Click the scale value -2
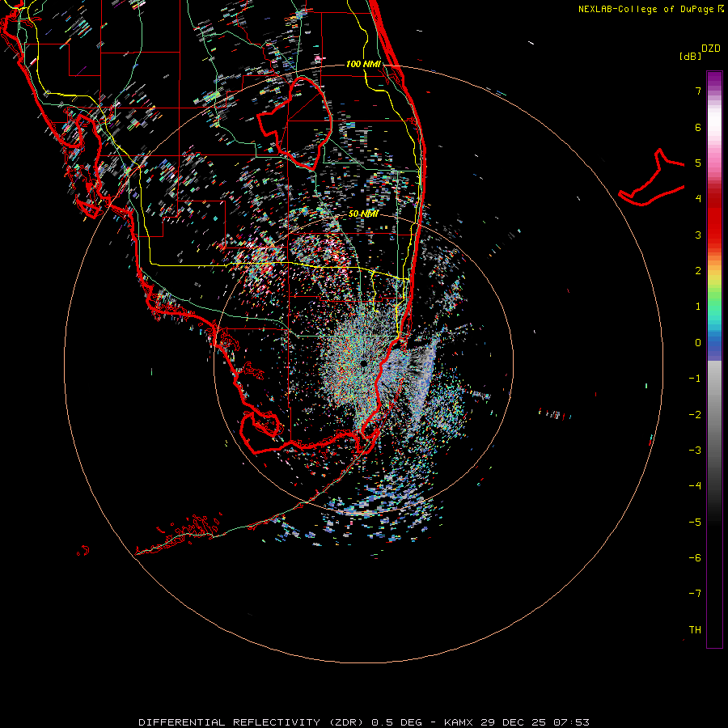 pyautogui.click(x=695, y=415)
